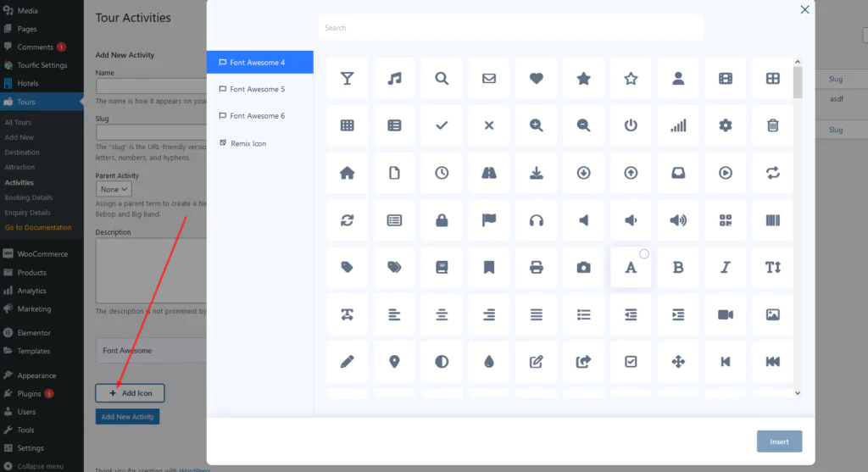This screenshot has width=868, height=472.
Task: Select the barcode icon
Action: coord(773,220)
